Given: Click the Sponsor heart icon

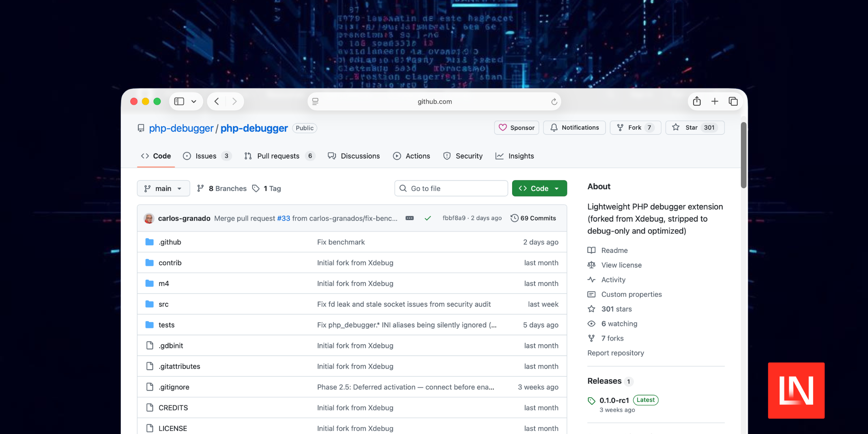Looking at the screenshot, I should [503, 127].
